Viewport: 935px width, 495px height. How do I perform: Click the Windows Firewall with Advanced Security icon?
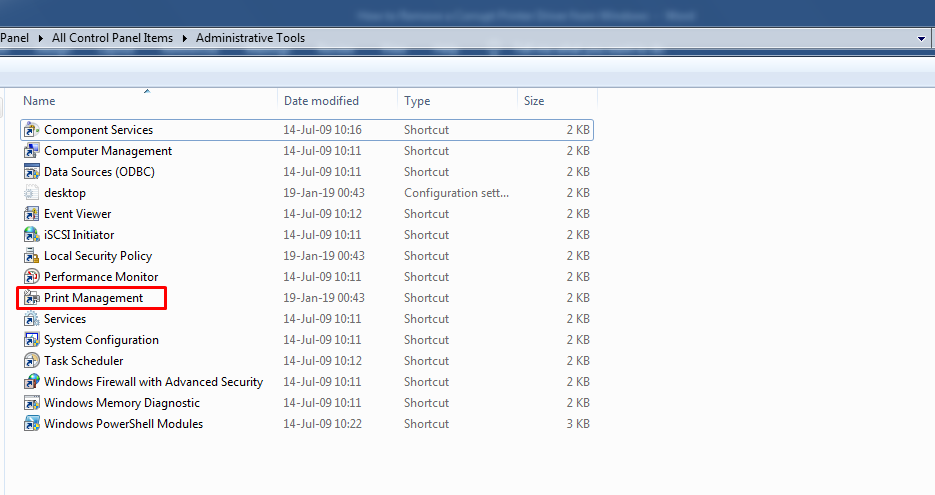[x=32, y=382]
